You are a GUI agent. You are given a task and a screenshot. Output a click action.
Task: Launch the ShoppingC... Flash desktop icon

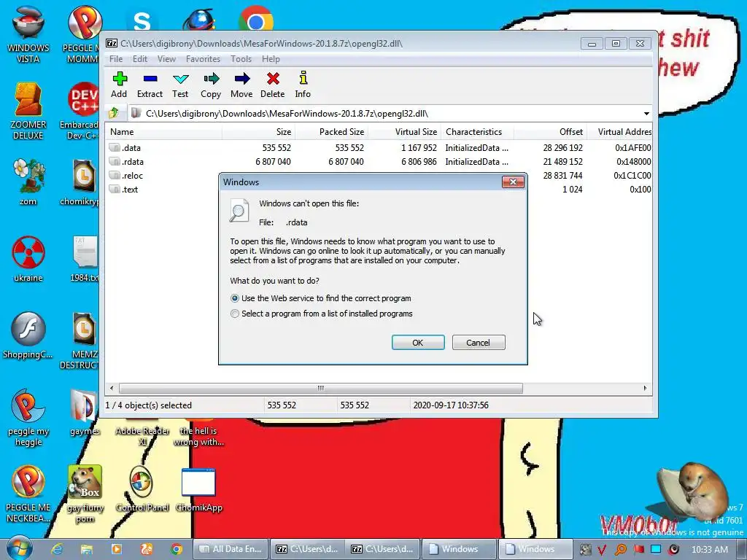pos(28,335)
